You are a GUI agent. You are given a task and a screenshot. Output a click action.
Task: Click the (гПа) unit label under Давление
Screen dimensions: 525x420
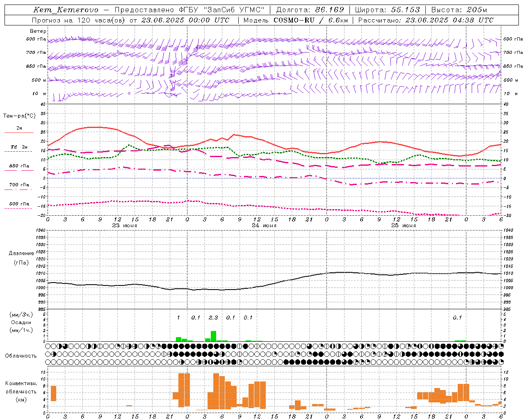click(x=21, y=262)
